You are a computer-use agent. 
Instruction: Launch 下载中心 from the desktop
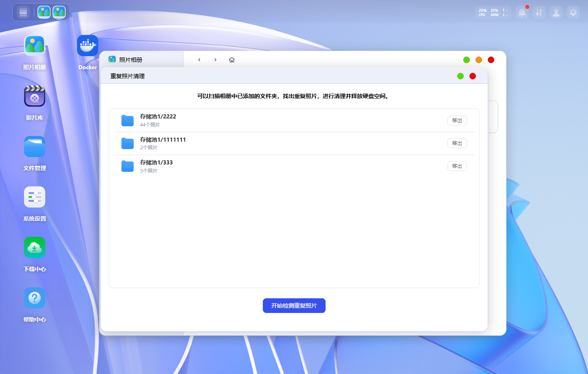click(x=35, y=247)
